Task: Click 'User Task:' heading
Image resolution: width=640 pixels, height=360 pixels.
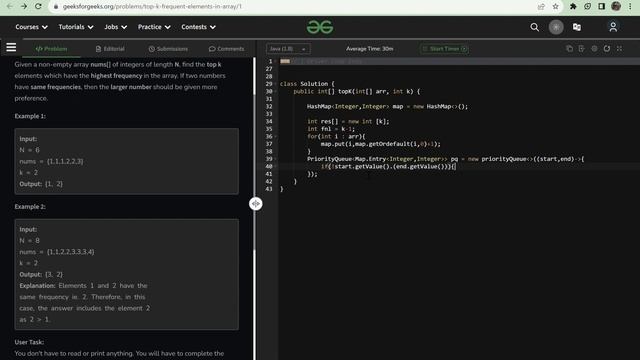Action: tap(29, 342)
